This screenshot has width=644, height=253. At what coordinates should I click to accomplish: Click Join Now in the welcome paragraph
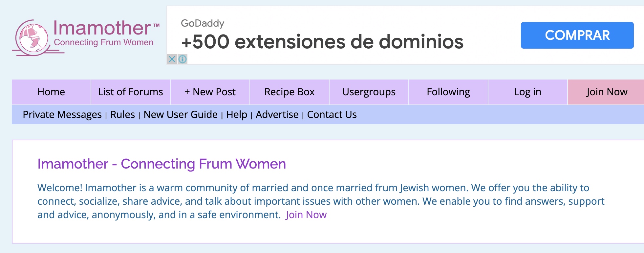click(x=306, y=215)
